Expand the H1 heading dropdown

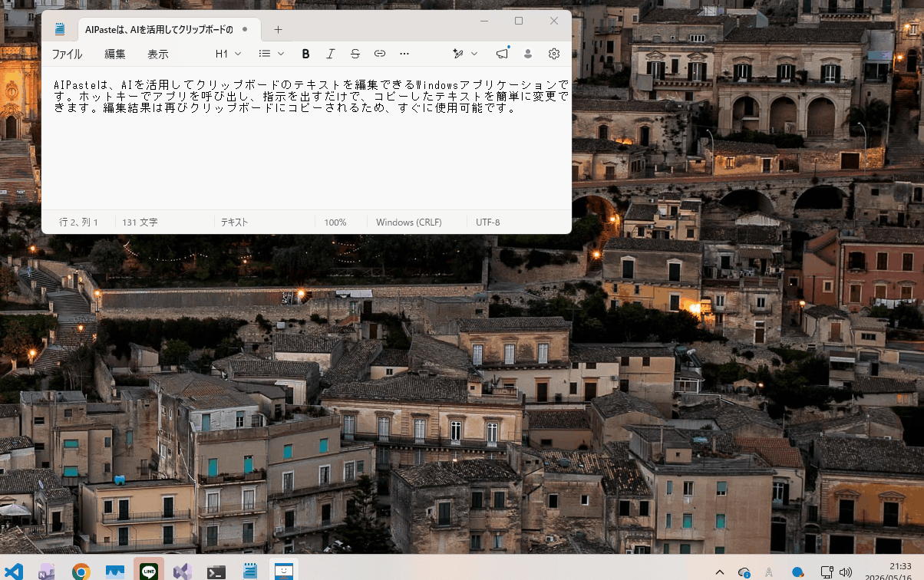click(x=228, y=54)
